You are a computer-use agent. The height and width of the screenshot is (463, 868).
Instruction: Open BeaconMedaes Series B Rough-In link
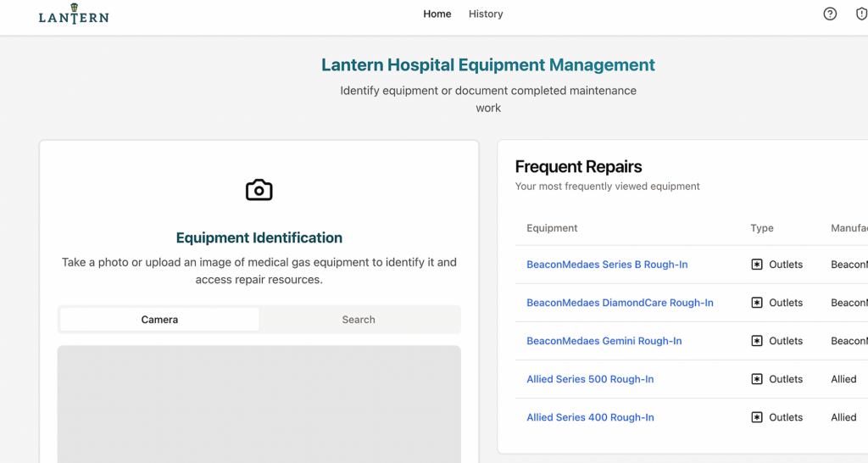click(x=607, y=265)
